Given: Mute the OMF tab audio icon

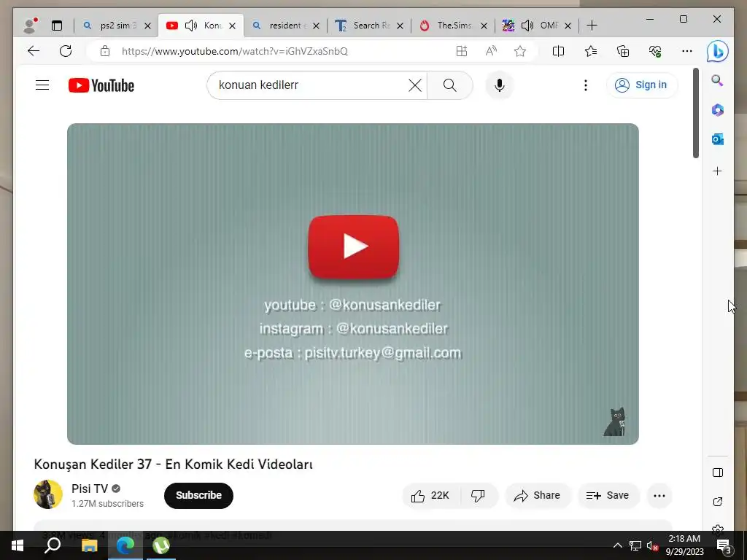Looking at the screenshot, I should 527,26.
